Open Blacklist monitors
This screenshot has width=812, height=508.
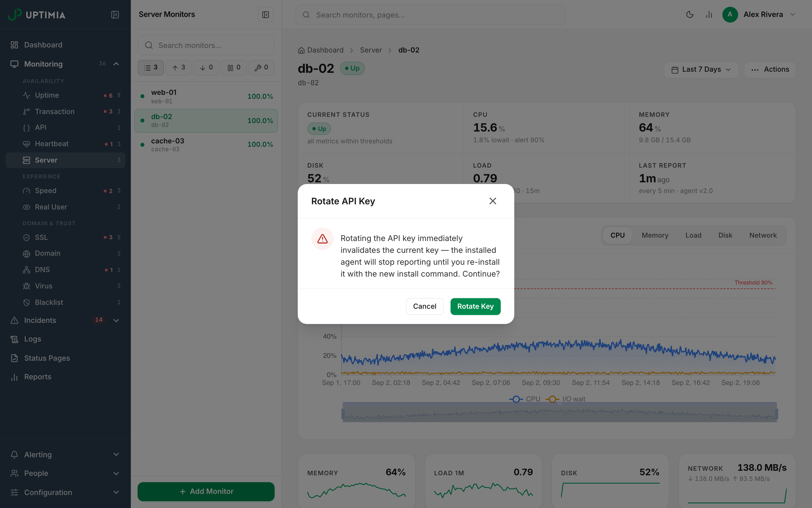tap(65, 302)
